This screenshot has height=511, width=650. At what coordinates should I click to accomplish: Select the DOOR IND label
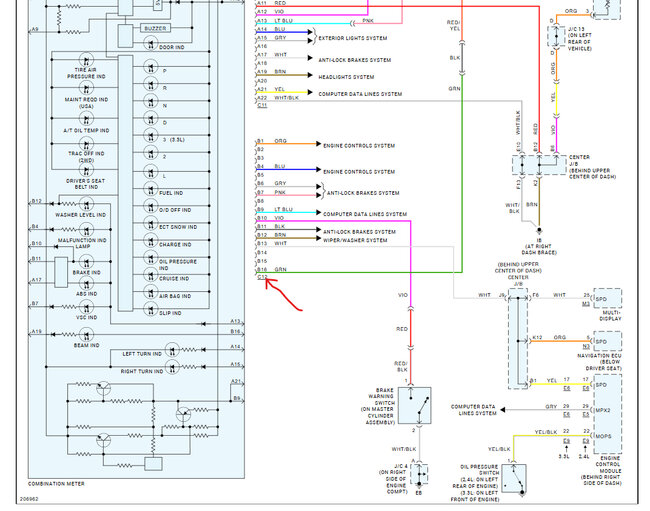point(172,47)
